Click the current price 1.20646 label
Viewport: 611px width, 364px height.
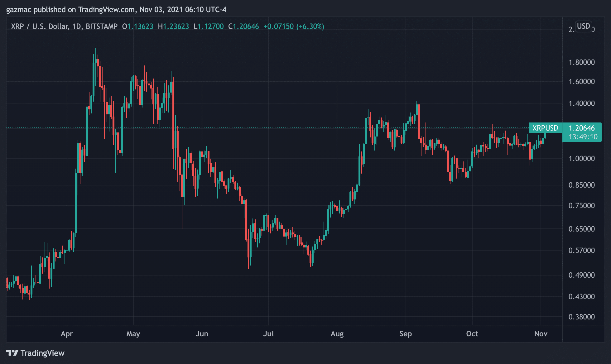(582, 128)
